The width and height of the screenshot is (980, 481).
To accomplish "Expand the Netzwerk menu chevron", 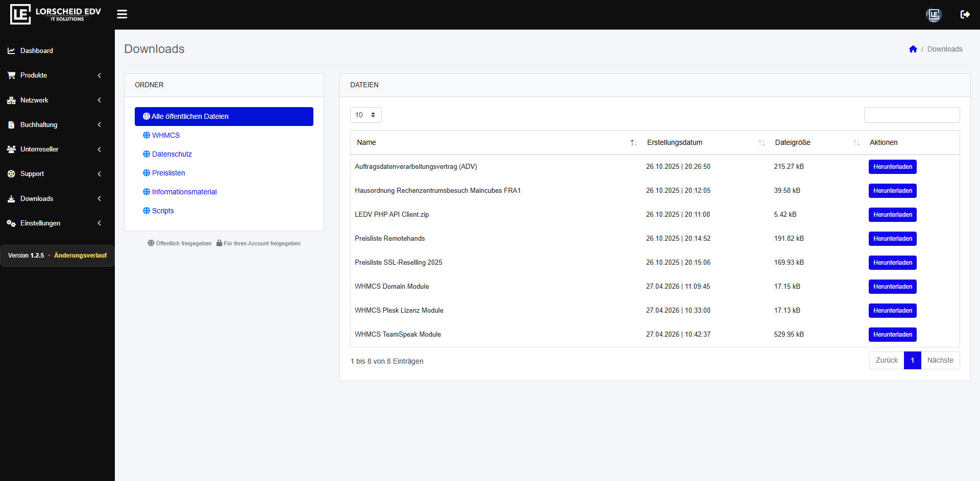I will [x=100, y=100].
